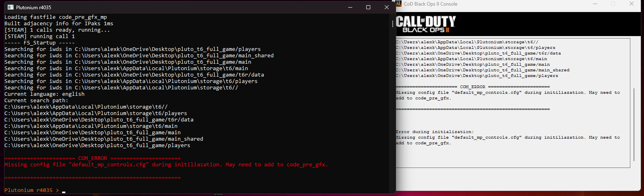Click 'Searching for iwds' line ending storage\t6//
The height and width of the screenshot is (196, 644).
[x=121, y=88]
